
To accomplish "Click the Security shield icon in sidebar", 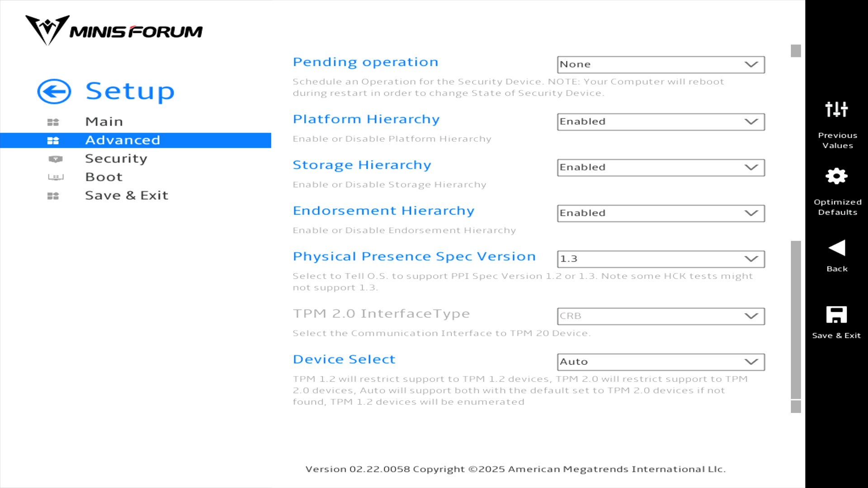I will point(55,159).
